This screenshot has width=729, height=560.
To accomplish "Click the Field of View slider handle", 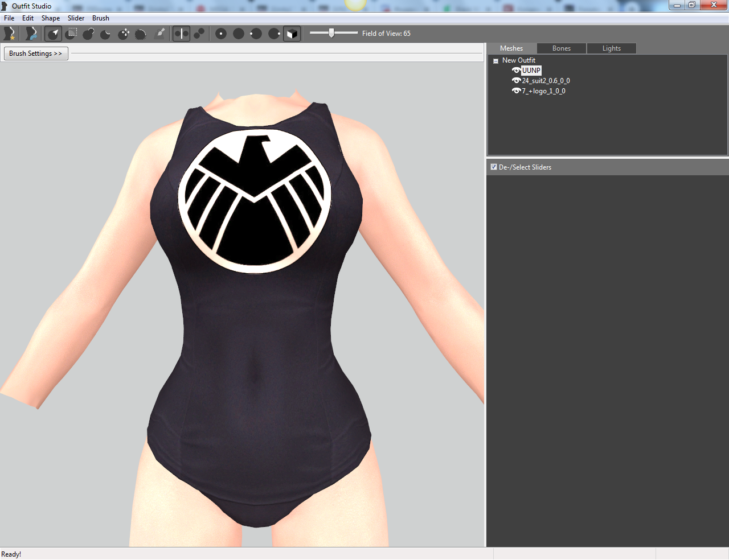I will pos(331,33).
